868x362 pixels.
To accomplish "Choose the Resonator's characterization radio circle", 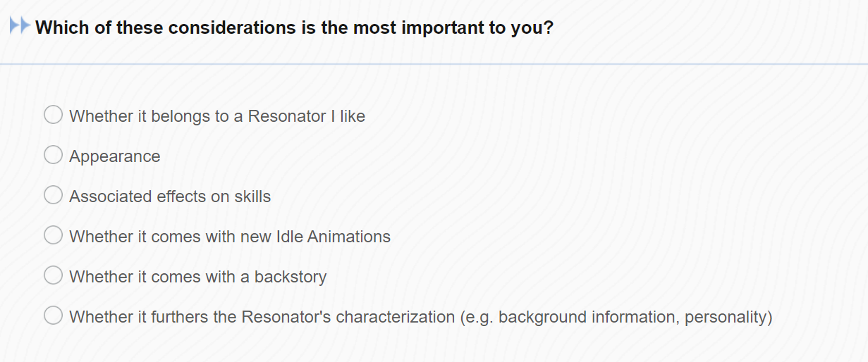I will click(x=54, y=315).
